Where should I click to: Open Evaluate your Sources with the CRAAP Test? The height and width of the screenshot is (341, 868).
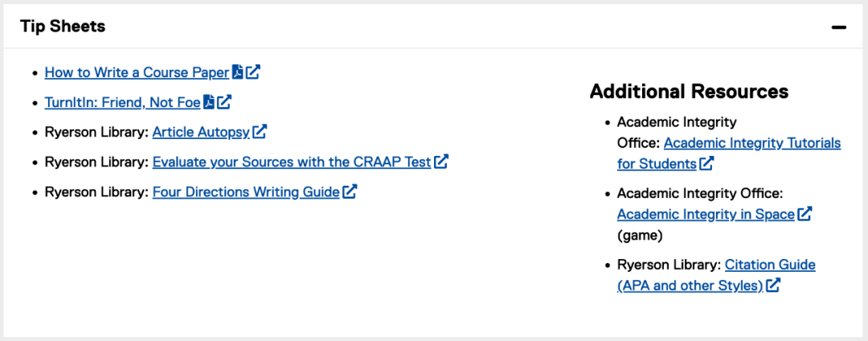coord(292,162)
